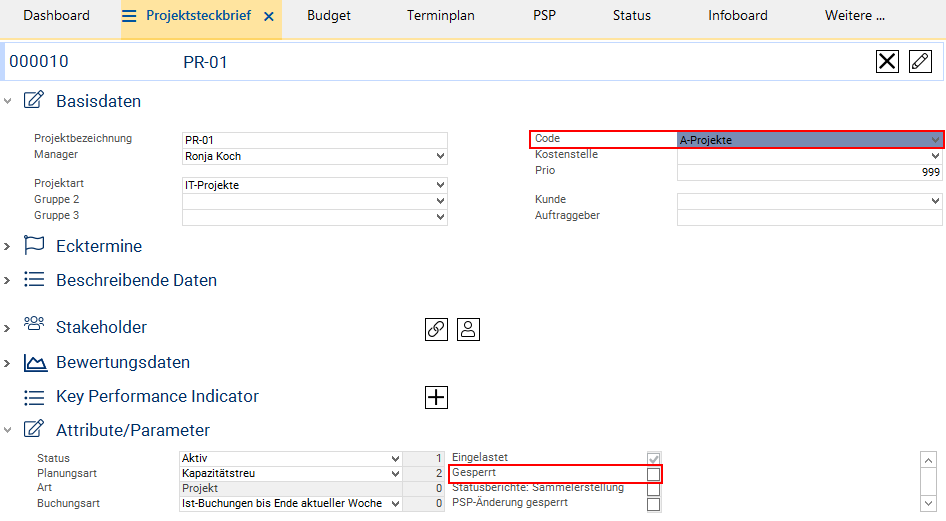The width and height of the screenshot is (946, 521).
Task: Click the Ecktermine flag icon
Action: 35,246
